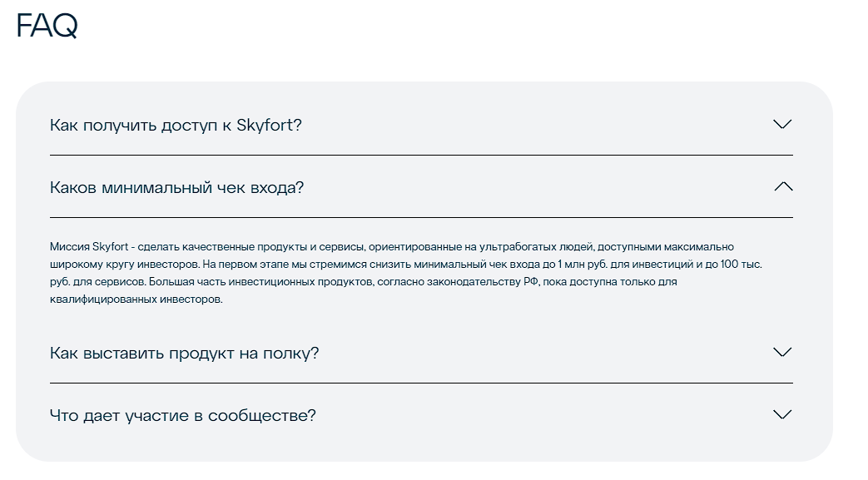Expand the 'Как получить доступ к Skyfort?' chevron

(x=781, y=125)
